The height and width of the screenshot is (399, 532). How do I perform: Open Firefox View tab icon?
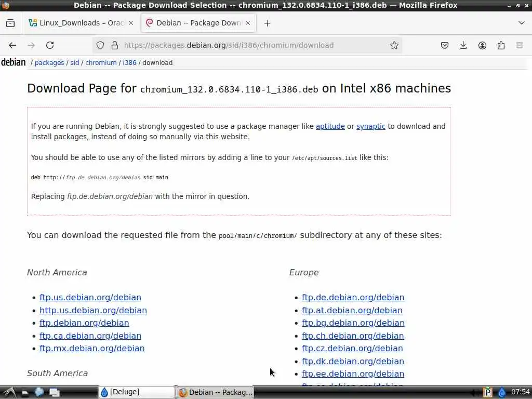[x=10, y=23]
